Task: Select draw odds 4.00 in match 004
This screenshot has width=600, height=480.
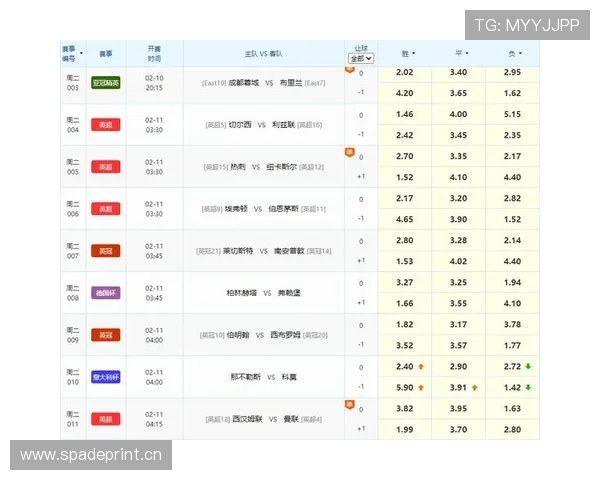Action: (x=458, y=114)
